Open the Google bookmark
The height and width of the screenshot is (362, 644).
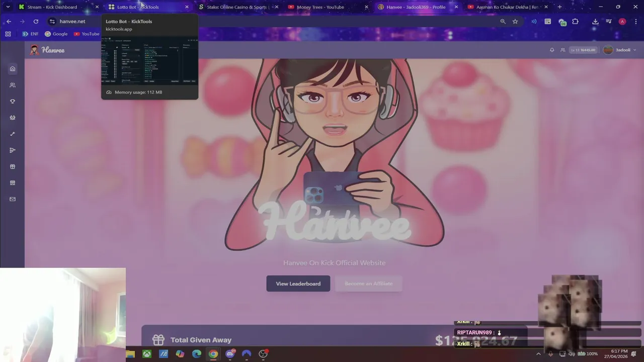point(56,34)
